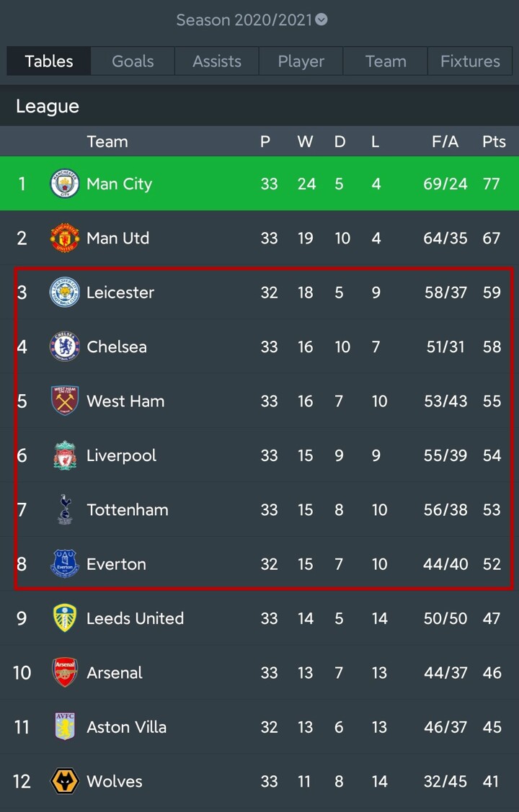
Task: Click the Man Utd club crest
Action: tap(64, 238)
